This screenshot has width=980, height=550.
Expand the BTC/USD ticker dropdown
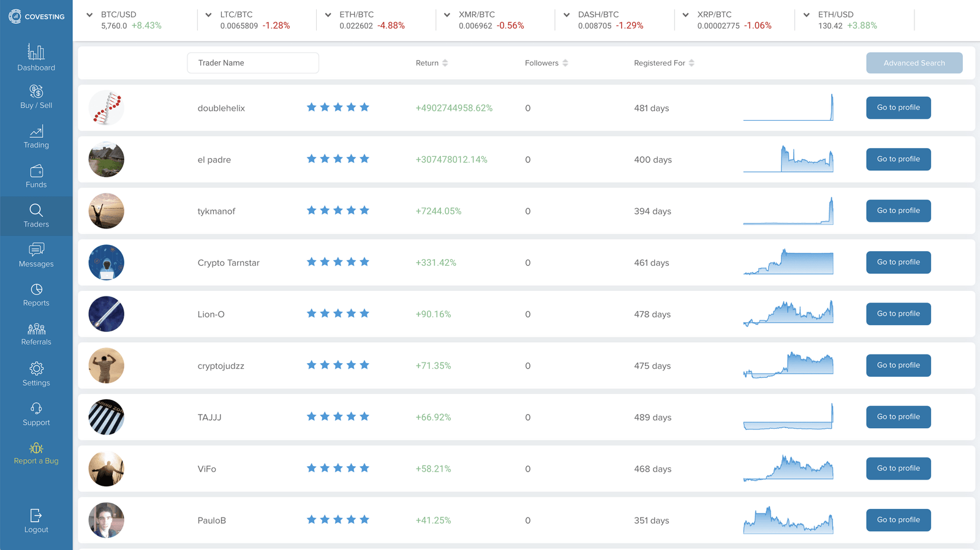pyautogui.click(x=89, y=15)
